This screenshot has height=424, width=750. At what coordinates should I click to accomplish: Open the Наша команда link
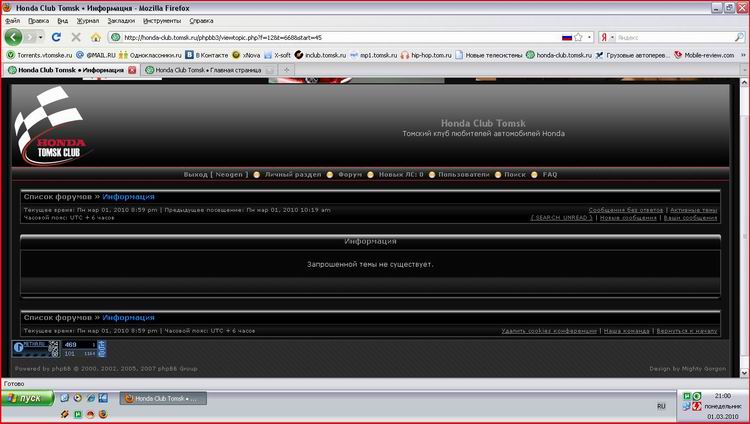pos(626,331)
